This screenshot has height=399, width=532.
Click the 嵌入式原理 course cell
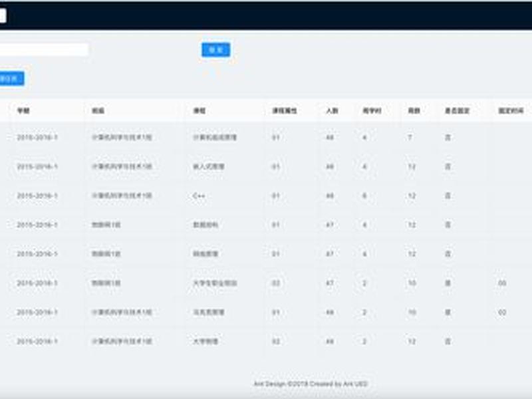pyautogui.click(x=209, y=167)
